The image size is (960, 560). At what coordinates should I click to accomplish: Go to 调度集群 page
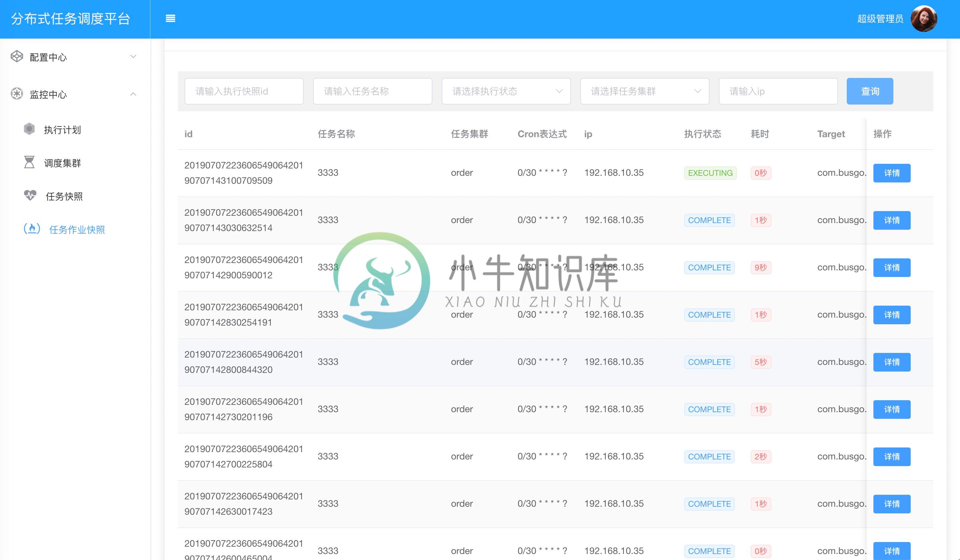[63, 163]
